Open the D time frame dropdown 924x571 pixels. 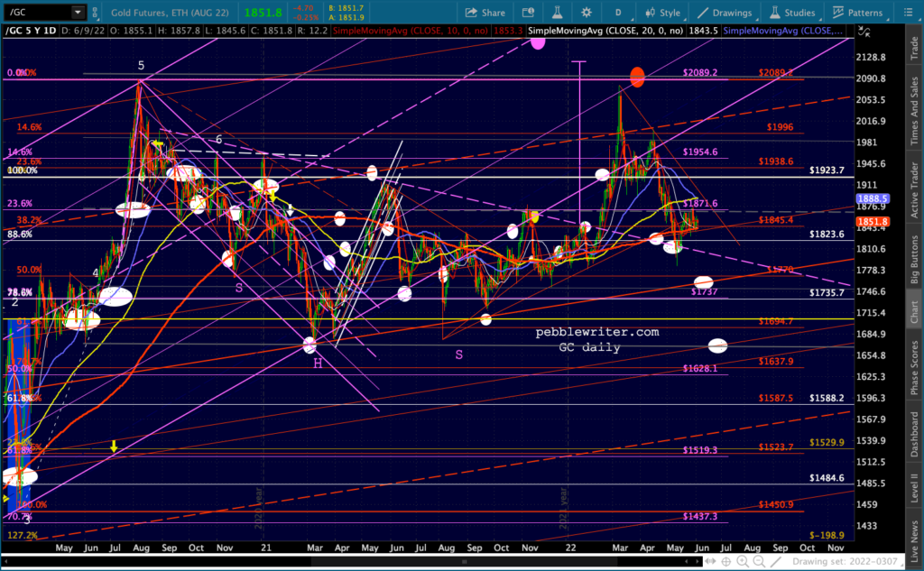pyautogui.click(x=620, y=13)
